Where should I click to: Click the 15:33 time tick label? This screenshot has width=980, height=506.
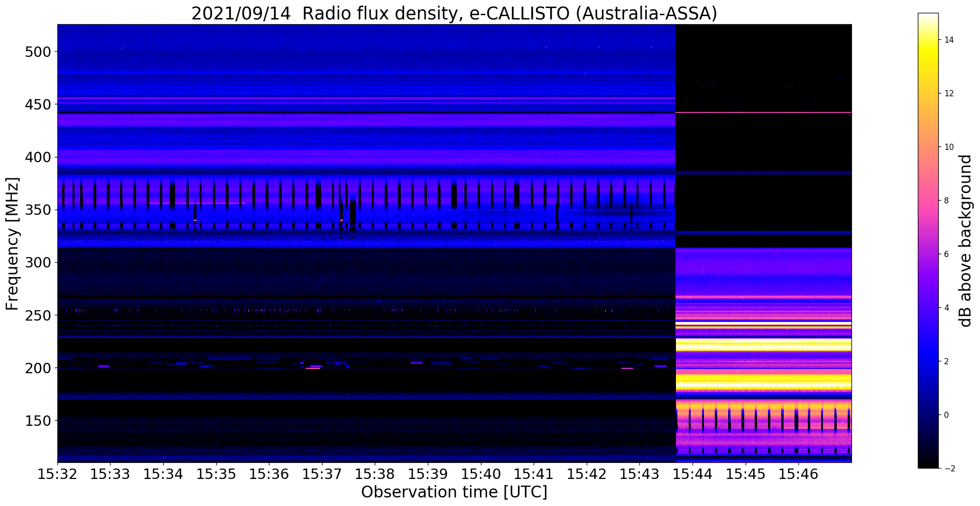111,474
